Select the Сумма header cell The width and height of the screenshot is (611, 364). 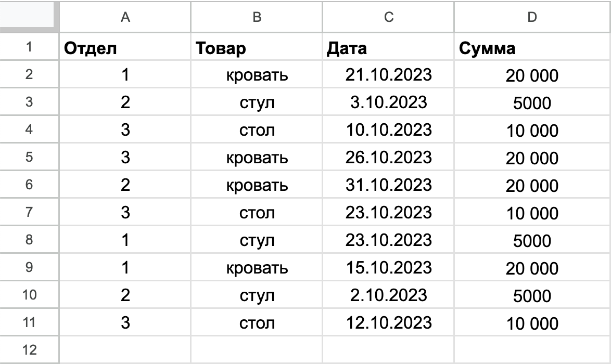(532, 48)
